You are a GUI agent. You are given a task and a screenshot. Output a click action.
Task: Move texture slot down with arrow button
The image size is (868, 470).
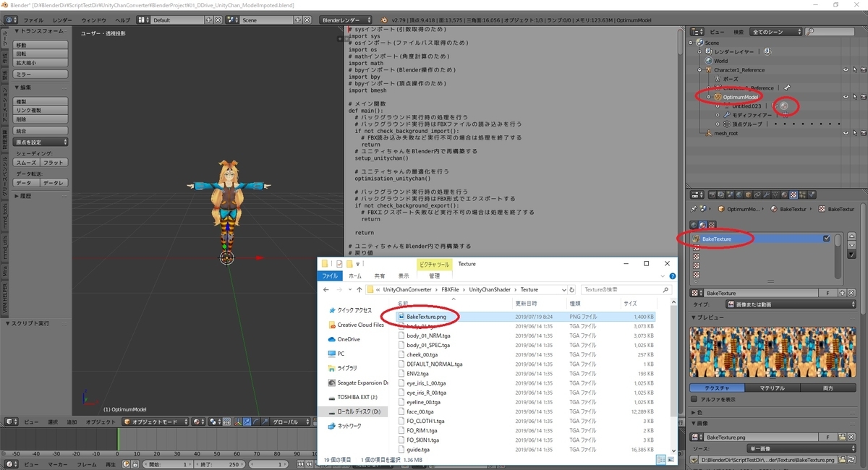tap(851, 245)
